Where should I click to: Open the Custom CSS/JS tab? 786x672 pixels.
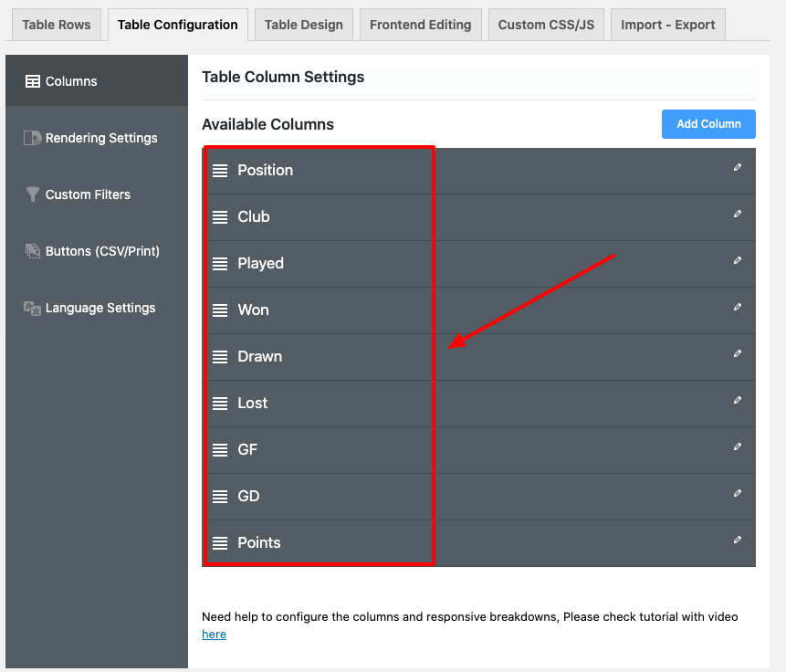[x=546, y=25]
